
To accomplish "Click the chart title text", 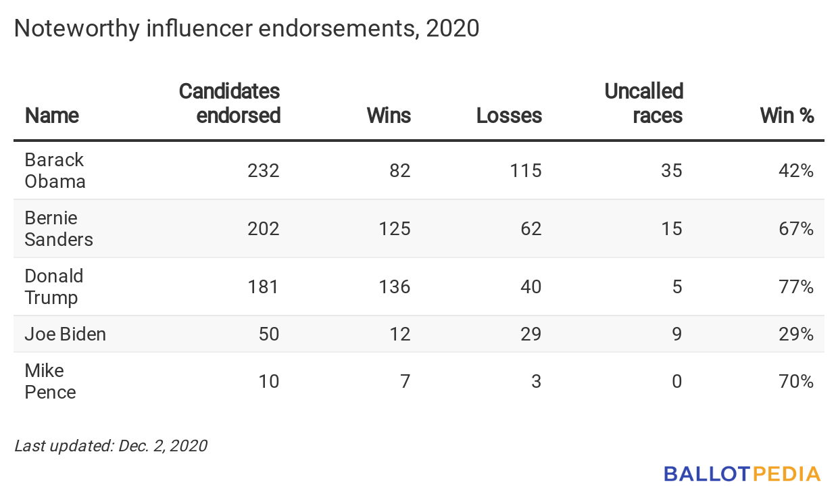I will click(x=247, y=28).
